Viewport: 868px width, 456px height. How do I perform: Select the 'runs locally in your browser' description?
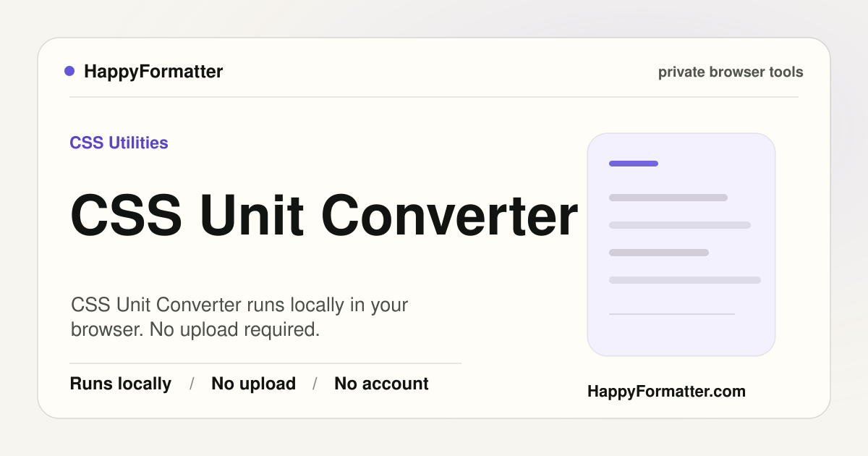(239, 317)
